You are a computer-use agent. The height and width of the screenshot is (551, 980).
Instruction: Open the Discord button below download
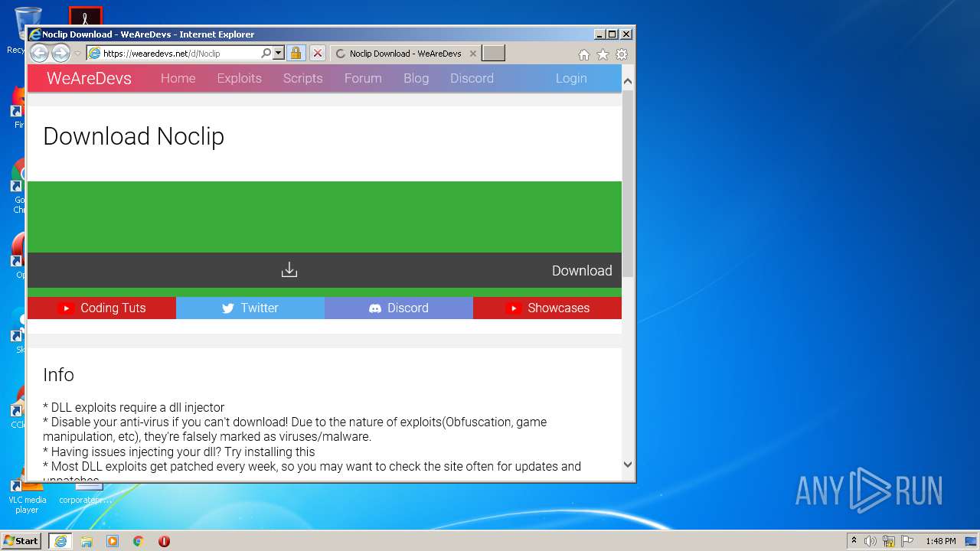tap(399, 308)
